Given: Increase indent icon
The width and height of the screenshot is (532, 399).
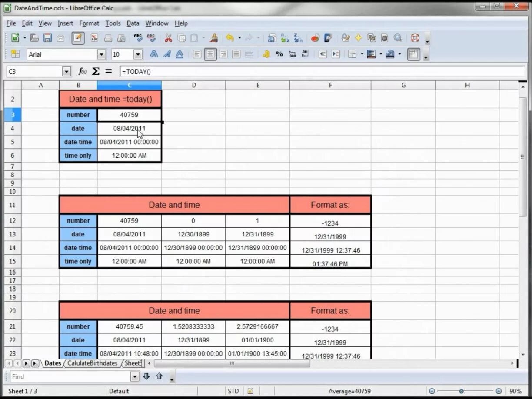Looking at the screenshot, I should 336,54.
